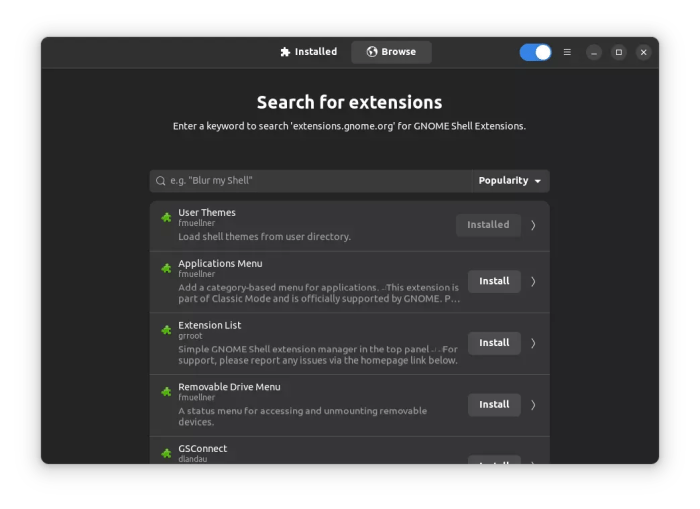Click the globe icon on Browse tab
This screenshot has height=509, width=700.
[372, 52]
